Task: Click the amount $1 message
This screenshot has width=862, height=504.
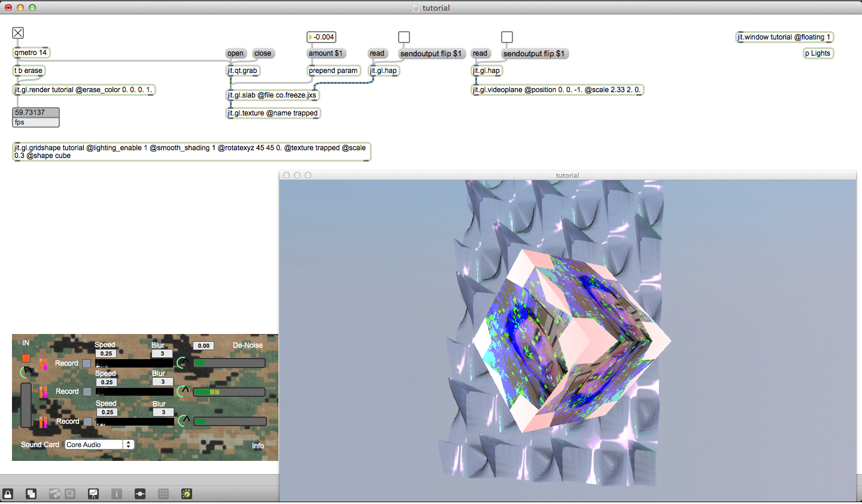Action: [x=326, y=53]
